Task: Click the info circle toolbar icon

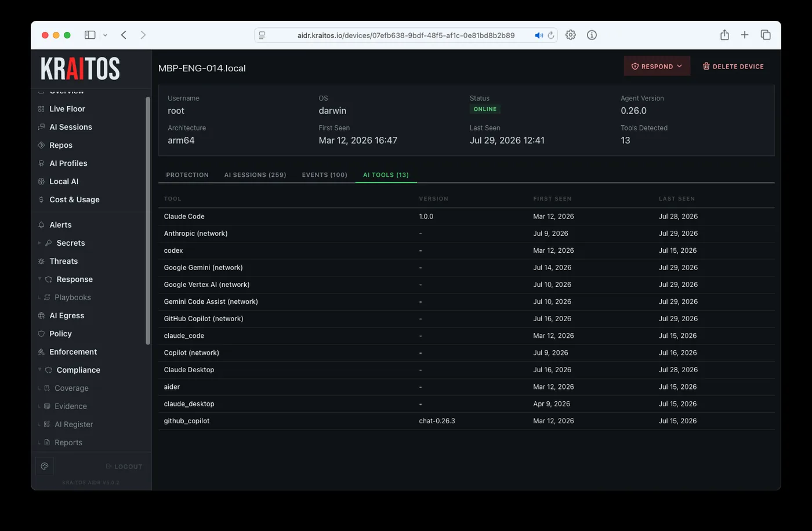Action: (592, 35)
